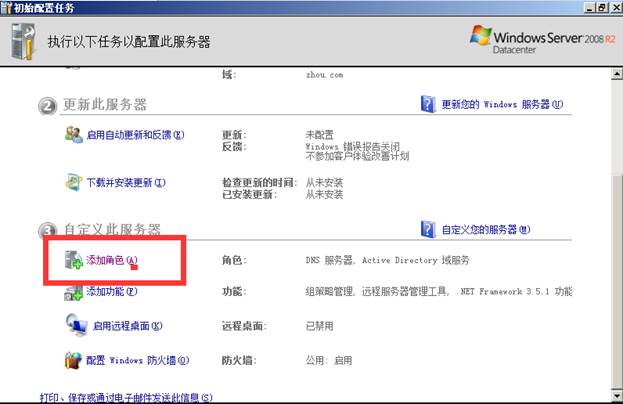Open the 添加功能 link

tap(111, 292)
